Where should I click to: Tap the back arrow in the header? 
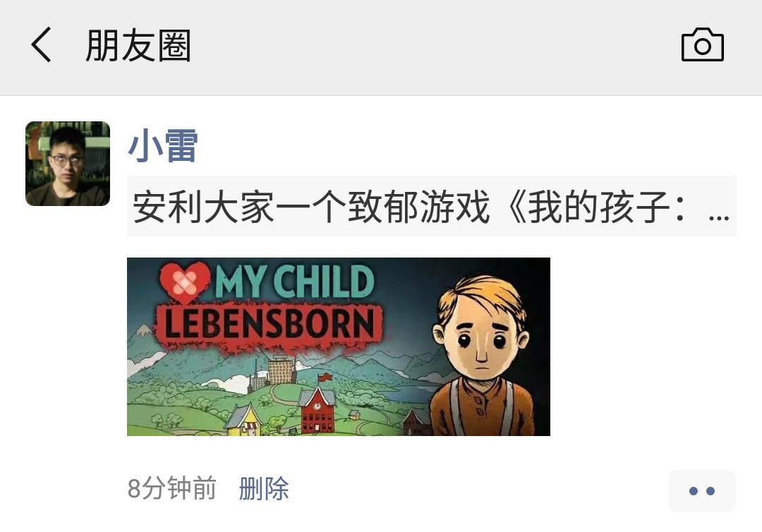click(42, 44)
